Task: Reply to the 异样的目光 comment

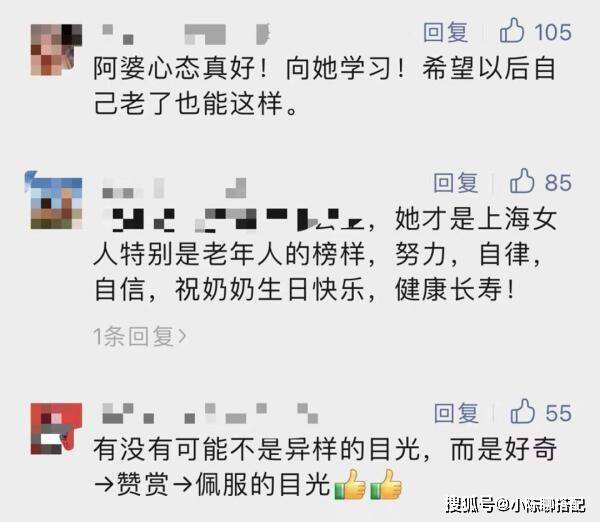Action: click(x=456, y=413)
